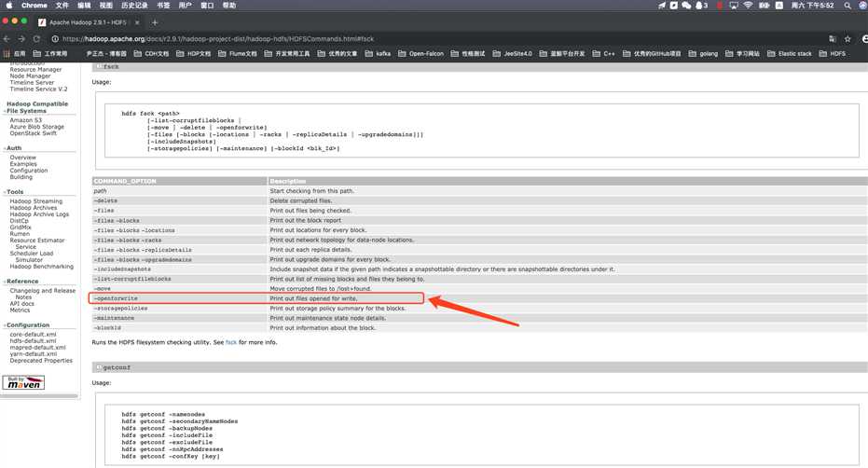Open Hadoop Benchmarking sidebar link
The height and width of the screenshot is (468, 868).
pos(42,267)
